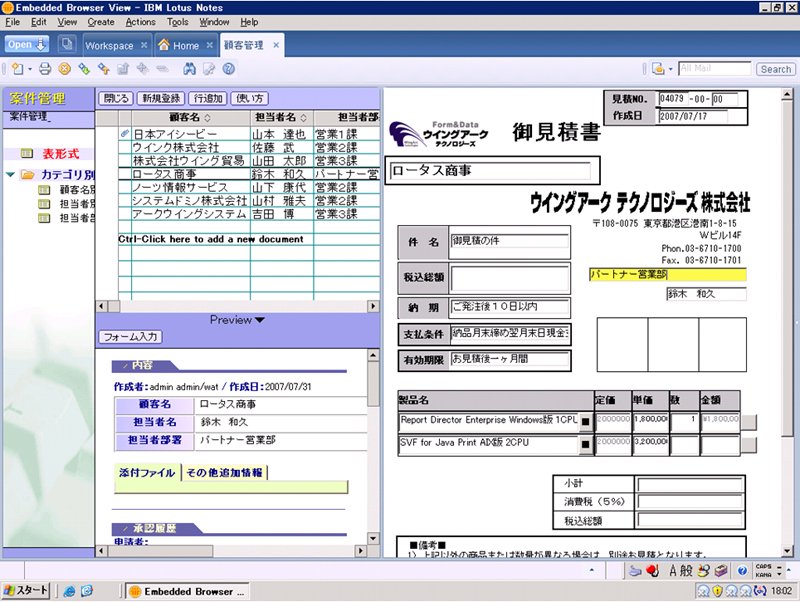This screenshot has width=800, height=602.
Task: Click the cell 山村 雅夫
Action: [x=278, y=200]
